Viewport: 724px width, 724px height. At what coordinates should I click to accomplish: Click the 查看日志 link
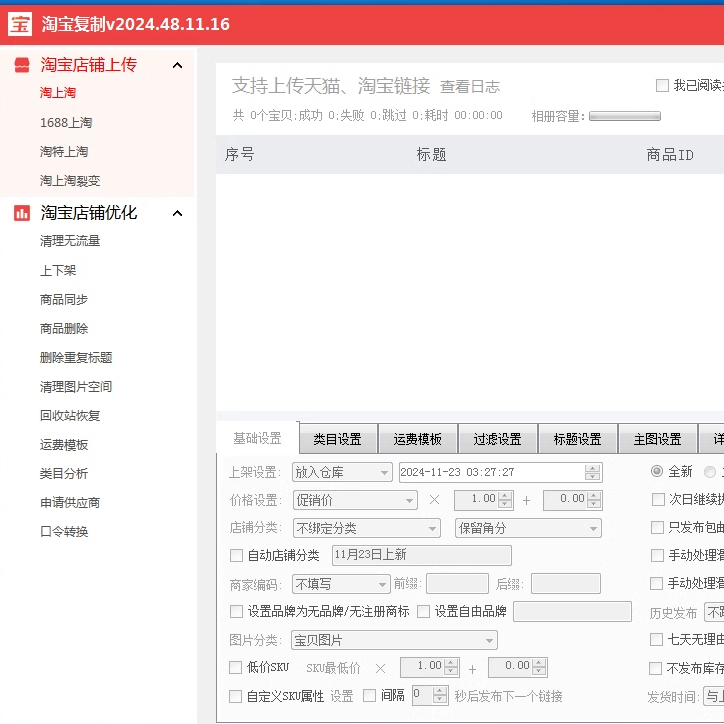point(470,87)
